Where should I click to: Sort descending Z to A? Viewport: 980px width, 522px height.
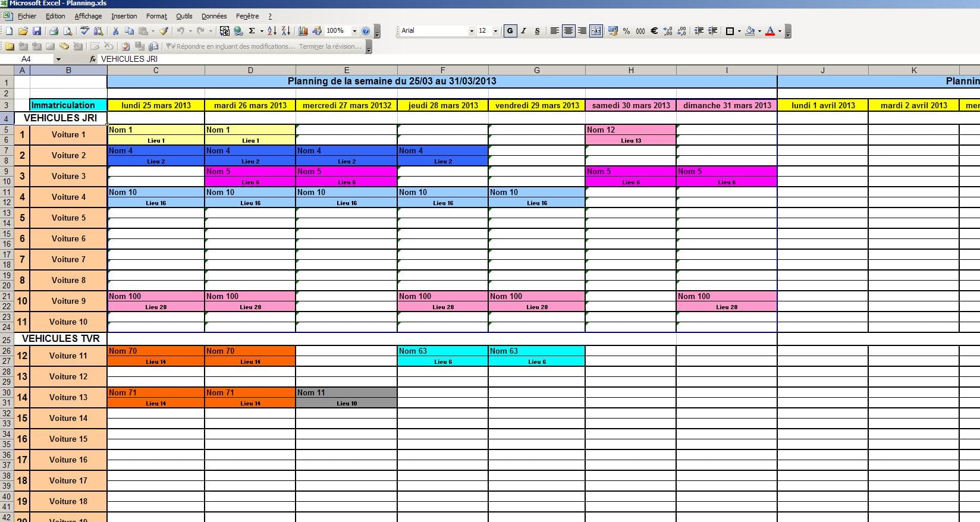286,31
